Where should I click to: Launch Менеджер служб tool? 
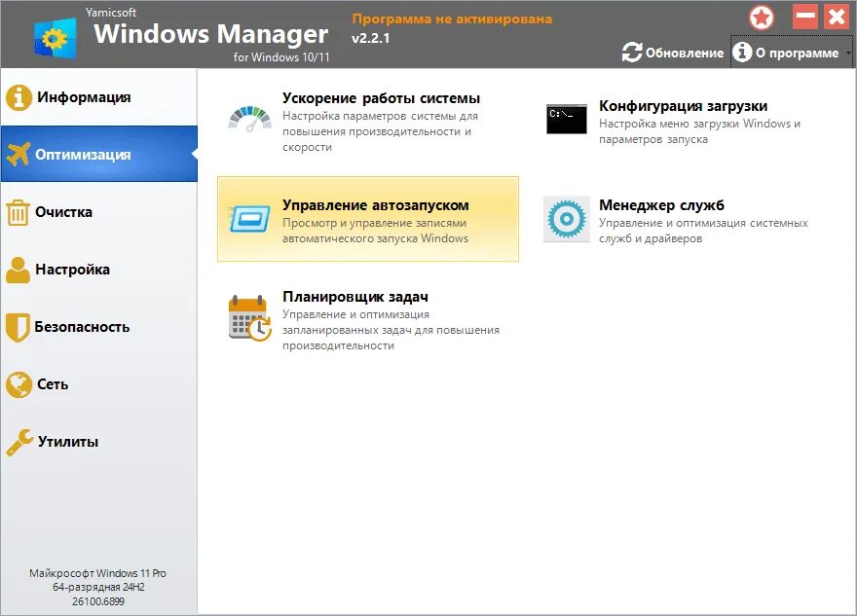pos(684,220)
